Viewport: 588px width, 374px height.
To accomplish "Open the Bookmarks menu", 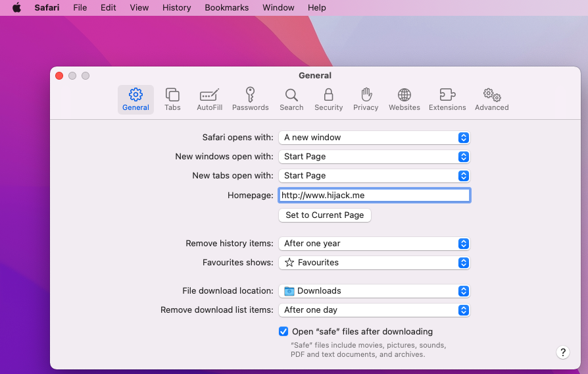I will pos(226,7).
